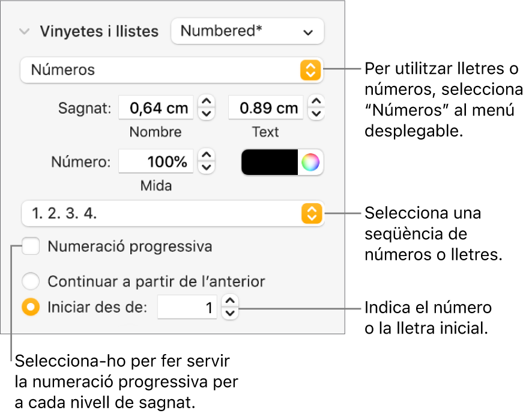The image size is (532, 419).
Task: Click the Vinyetes i llistes section title
Action: pyautogui.click(x=99, y=31)
